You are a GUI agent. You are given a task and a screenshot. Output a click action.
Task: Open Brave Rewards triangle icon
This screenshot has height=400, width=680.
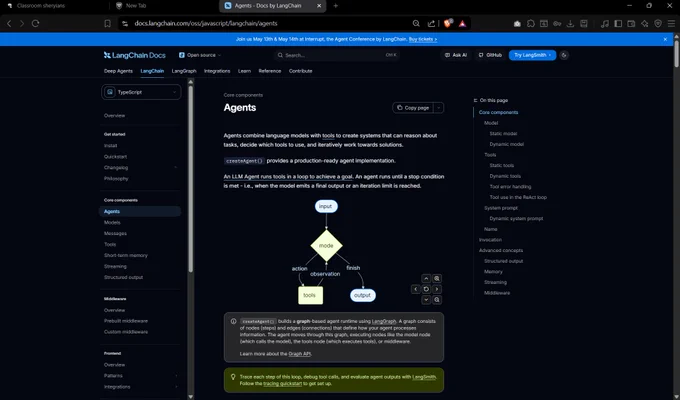point(463,23)
